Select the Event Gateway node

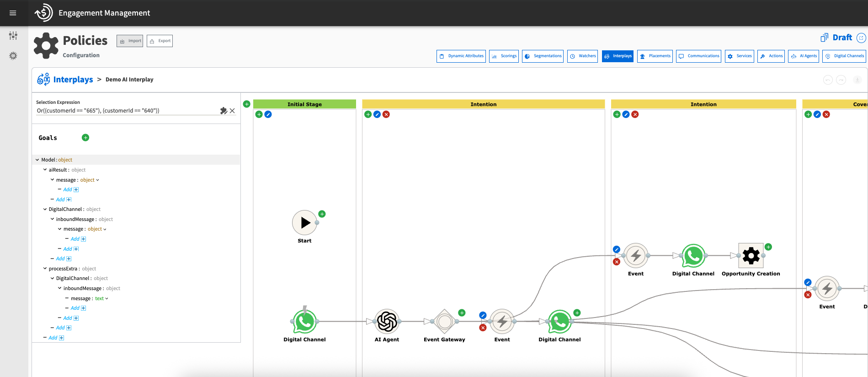click(x=444, y=321)
